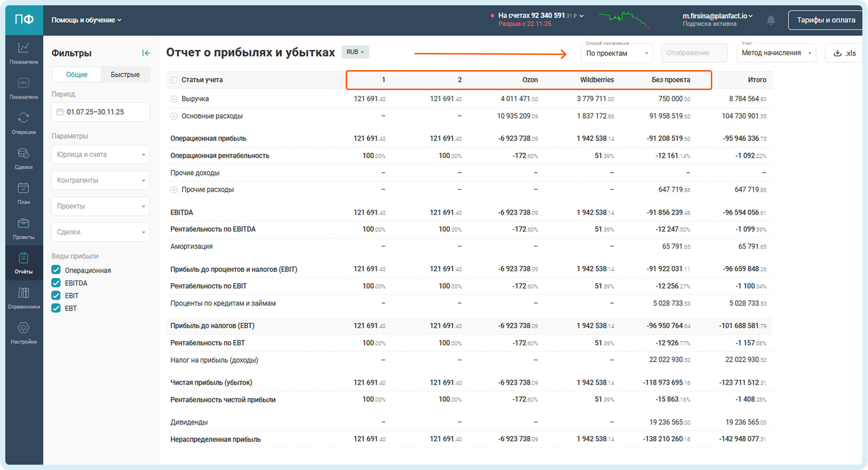Screen dimensions: 868x470
Task: Switch to the Быстрые filters tab
Action: [125, 74]
